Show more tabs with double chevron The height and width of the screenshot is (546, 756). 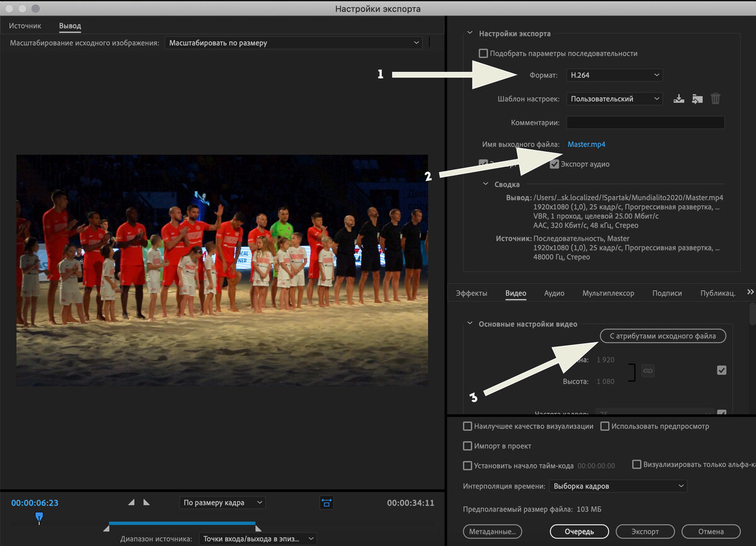click(x=750, y=292)
